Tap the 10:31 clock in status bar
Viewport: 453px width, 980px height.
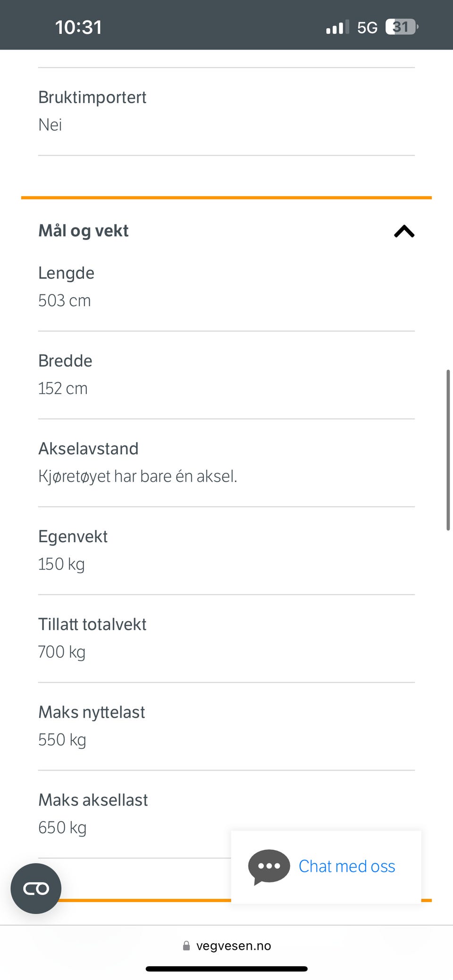(x=78, y=27)
